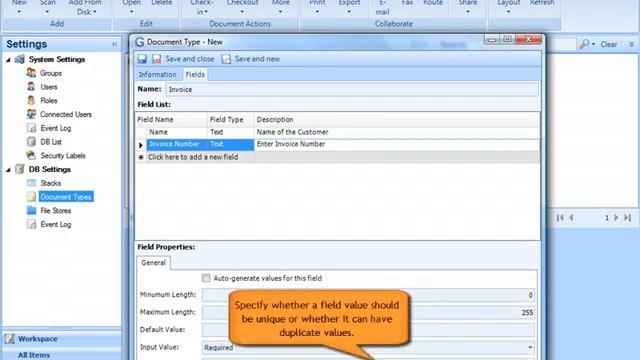Click the System Settings node icon
Viewport: 640px width, 360px height.
pos(20,59)
